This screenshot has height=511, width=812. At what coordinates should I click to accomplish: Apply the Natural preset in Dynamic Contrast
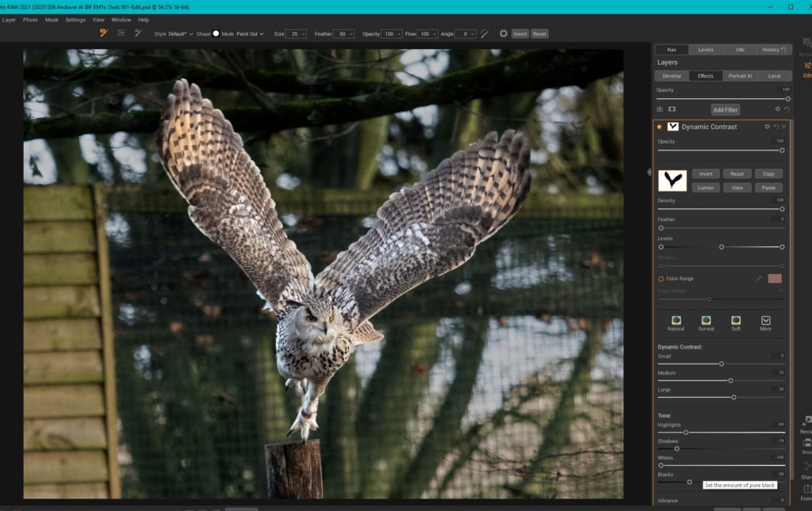point(676,320)
